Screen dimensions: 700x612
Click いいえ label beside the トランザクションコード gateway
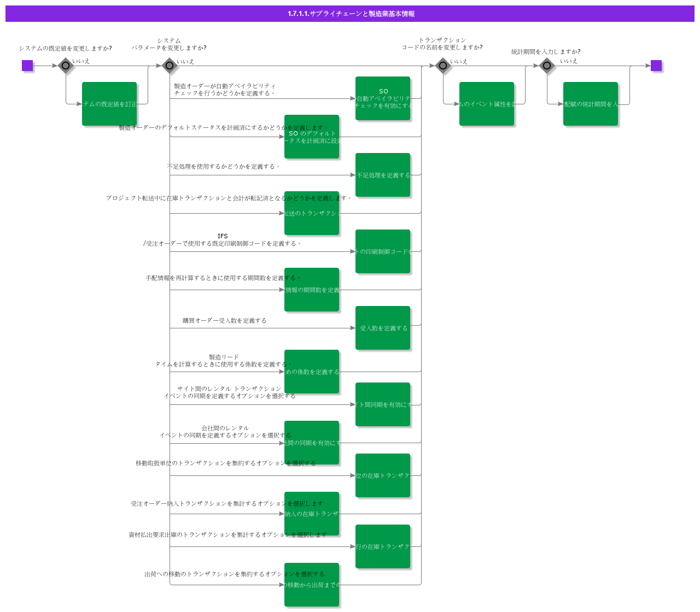[x=459, y=61]
